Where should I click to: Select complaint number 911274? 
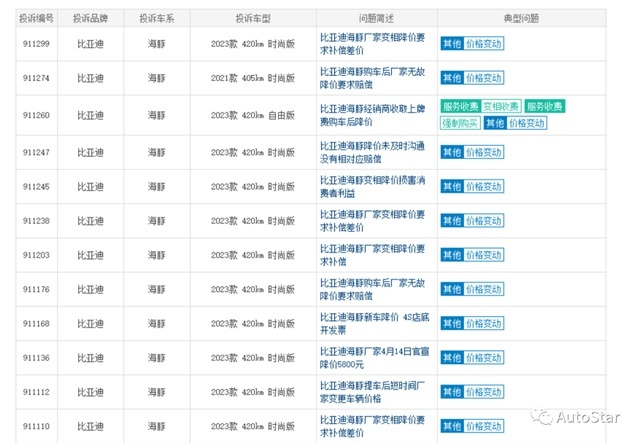36,78
